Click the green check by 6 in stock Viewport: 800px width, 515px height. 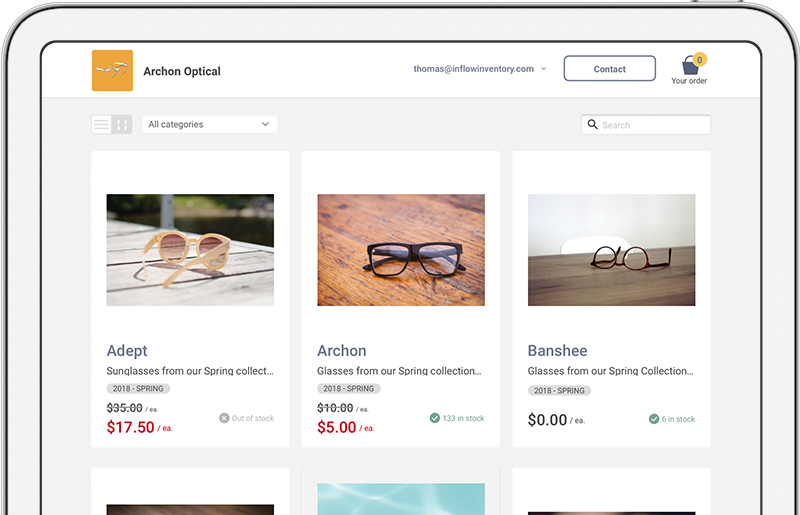coord(654,419)
